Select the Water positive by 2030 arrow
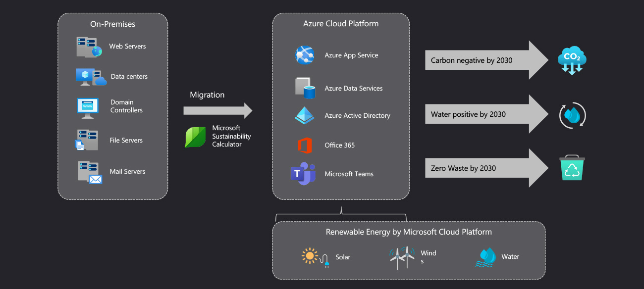644x289 pixels. [486, 114]
